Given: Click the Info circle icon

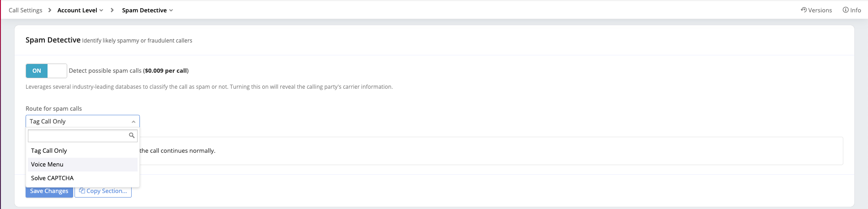Looking at the screenshot, I should click(845, 10).
